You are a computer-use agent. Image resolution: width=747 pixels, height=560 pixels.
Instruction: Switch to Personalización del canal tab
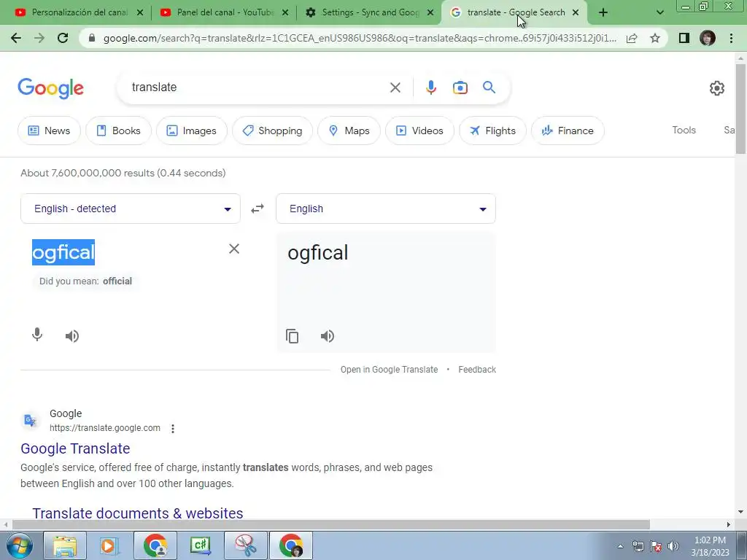[79, 12]
